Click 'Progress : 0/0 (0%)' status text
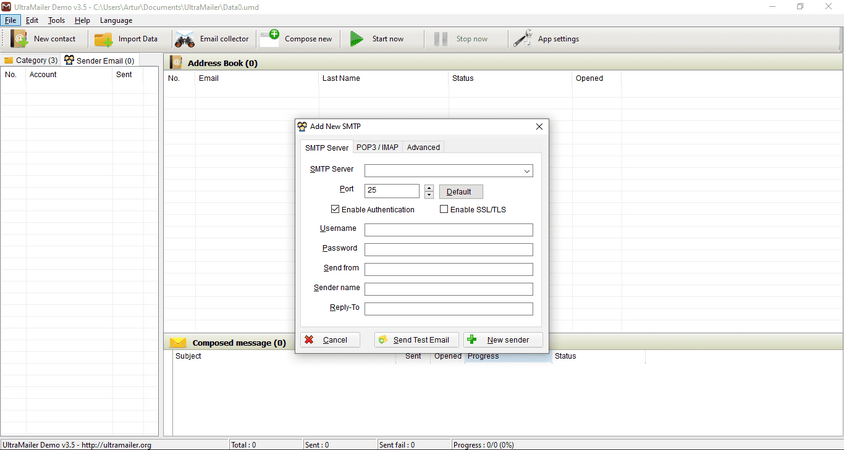The width and height of the screenshot is (844, 450). pos(483,445)
